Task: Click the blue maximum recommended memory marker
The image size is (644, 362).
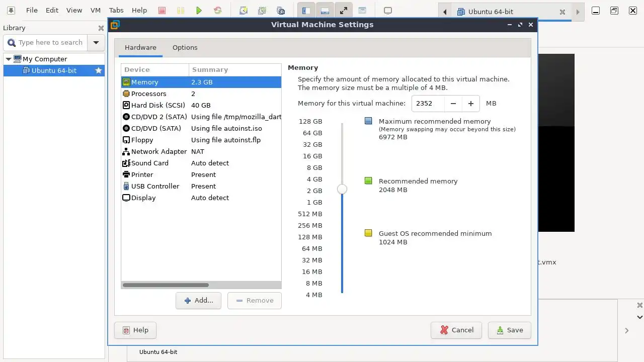Action: click(368, 121)
